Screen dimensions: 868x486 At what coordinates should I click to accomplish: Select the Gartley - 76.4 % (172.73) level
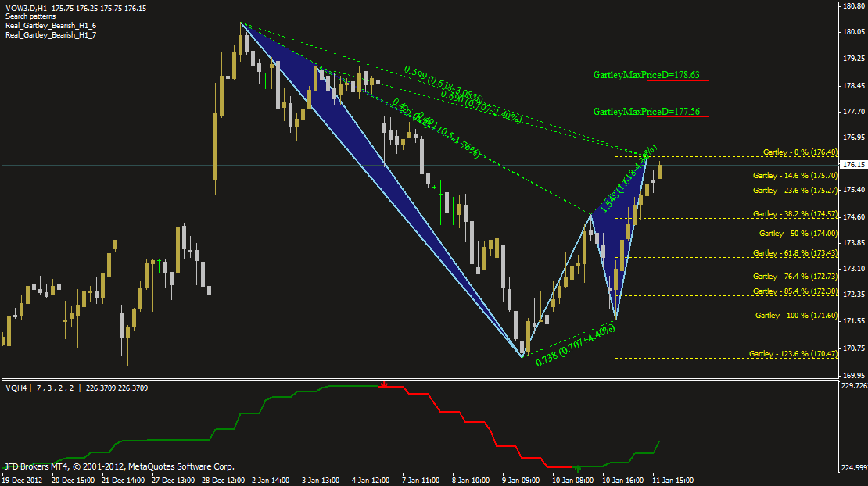[795, 277]
